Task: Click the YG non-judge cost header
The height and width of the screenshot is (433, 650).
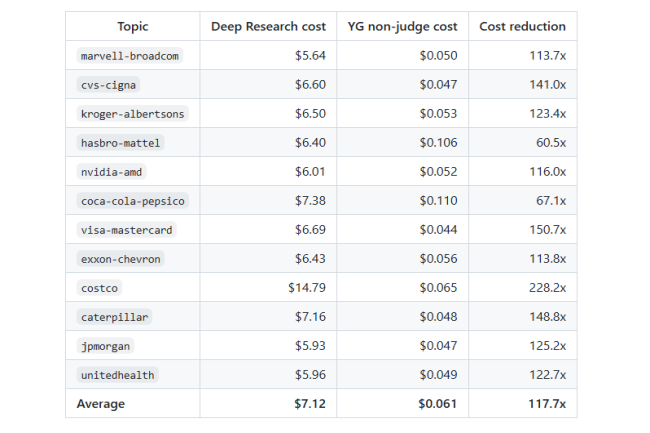Action: point(402,27)
